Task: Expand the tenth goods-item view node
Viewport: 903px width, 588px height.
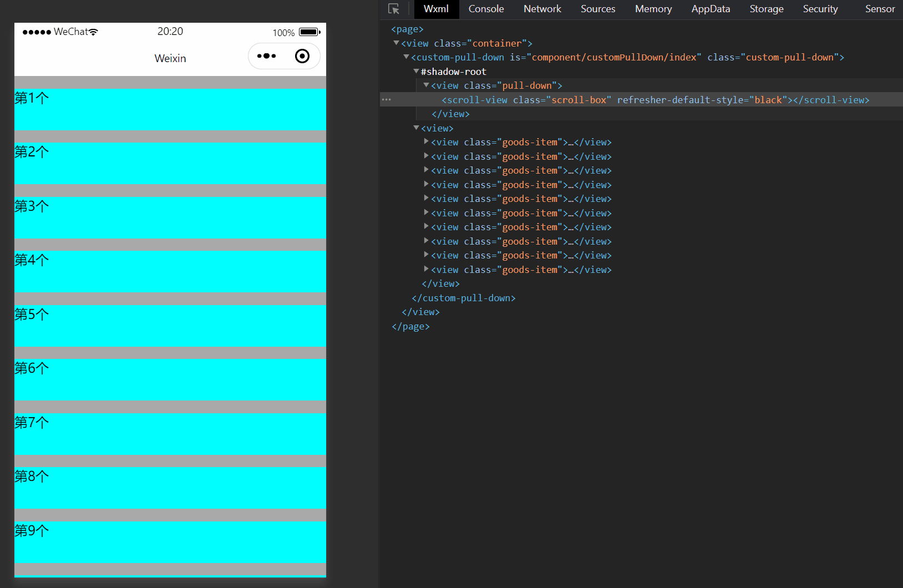Action: (426, 269)
